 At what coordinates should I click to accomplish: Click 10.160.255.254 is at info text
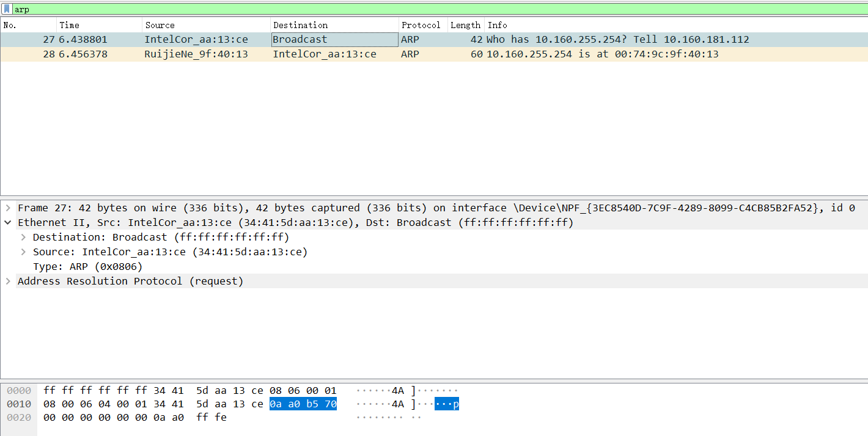pyautogui.click(x=603, y=54)
